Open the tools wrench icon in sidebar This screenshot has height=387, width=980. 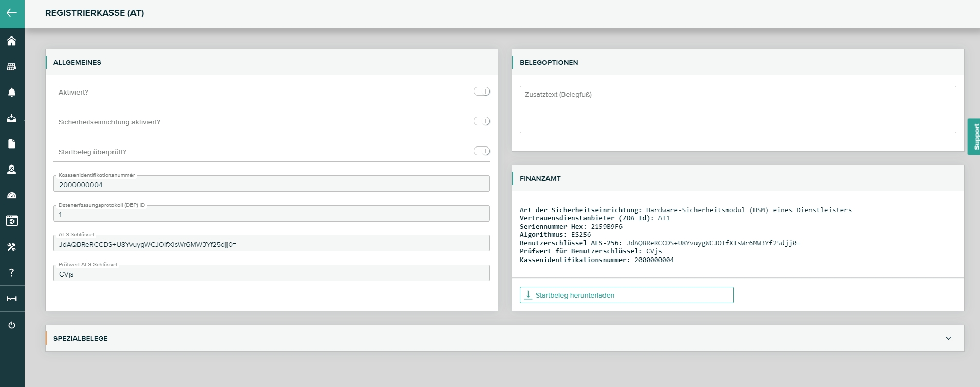[12, 247]
